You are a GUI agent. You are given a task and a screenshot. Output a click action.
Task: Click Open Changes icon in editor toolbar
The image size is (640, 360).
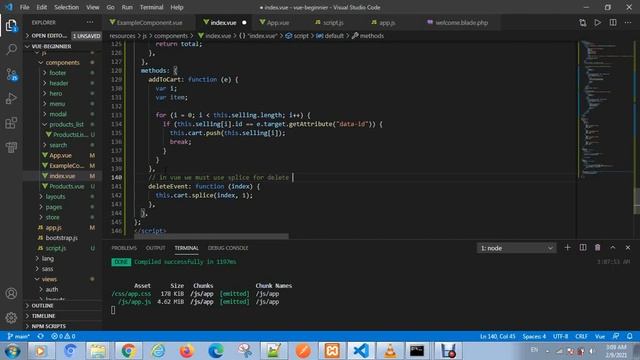tap(582, 23)
